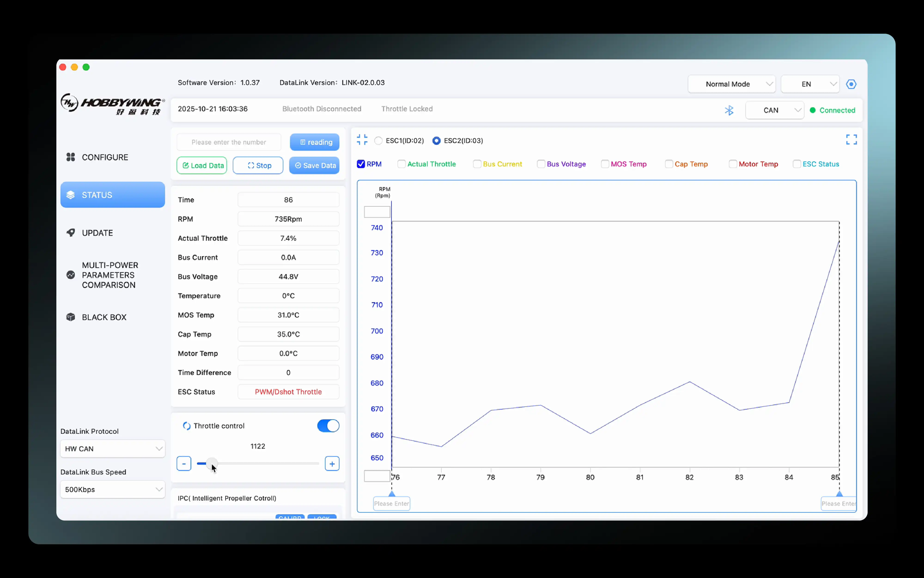Click the right 'Please Enter' chart field

[839, 504]
